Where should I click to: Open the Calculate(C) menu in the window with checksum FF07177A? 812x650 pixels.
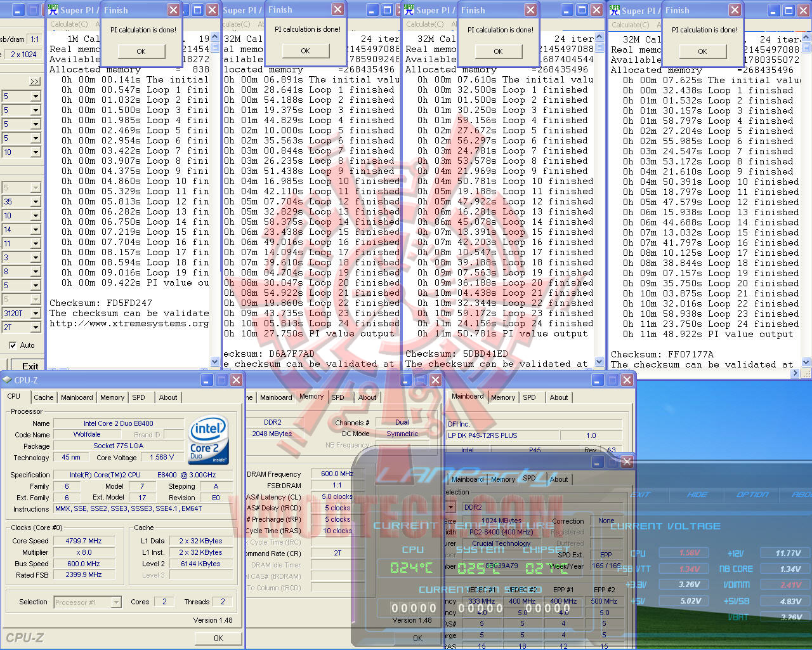[x=630, y=25]
